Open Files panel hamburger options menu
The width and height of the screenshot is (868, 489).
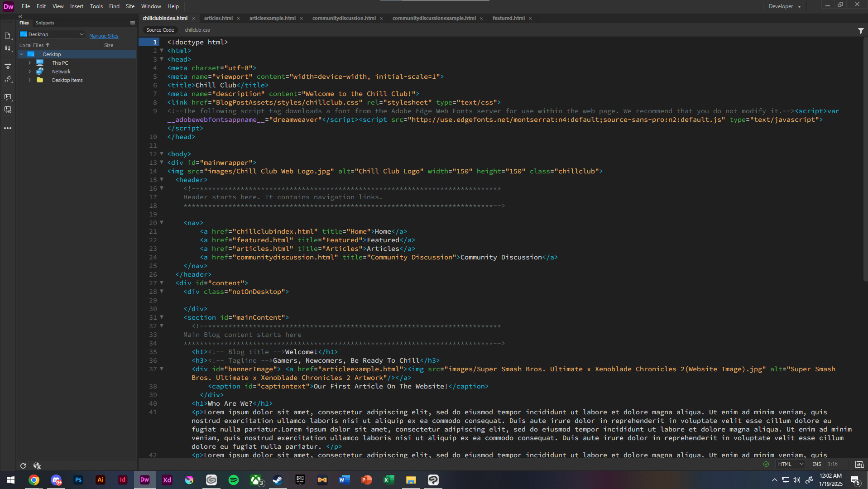pos(133,23)
